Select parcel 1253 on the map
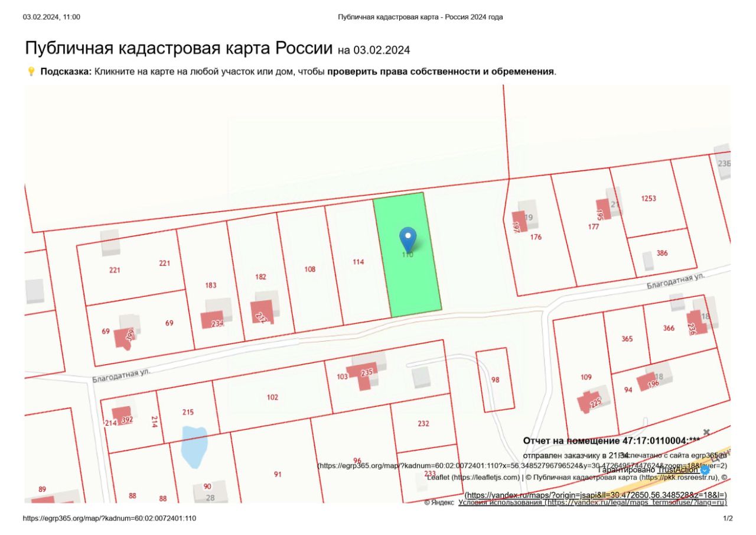 pos(649,199)
